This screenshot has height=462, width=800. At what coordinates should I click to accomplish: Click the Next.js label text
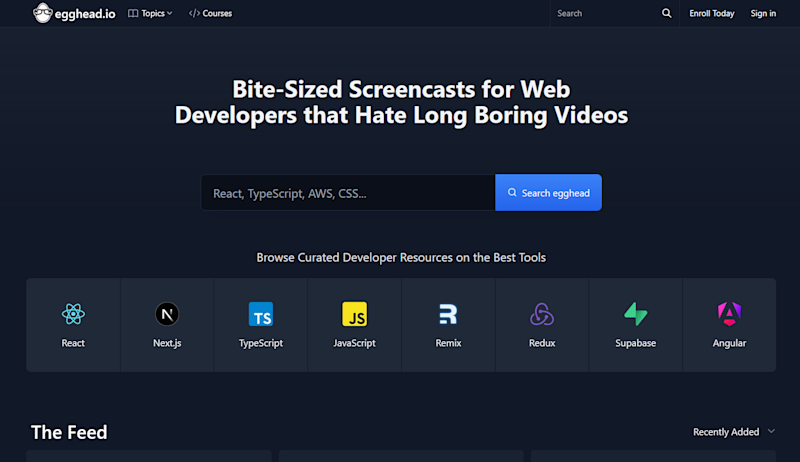(x=167, y=343)
